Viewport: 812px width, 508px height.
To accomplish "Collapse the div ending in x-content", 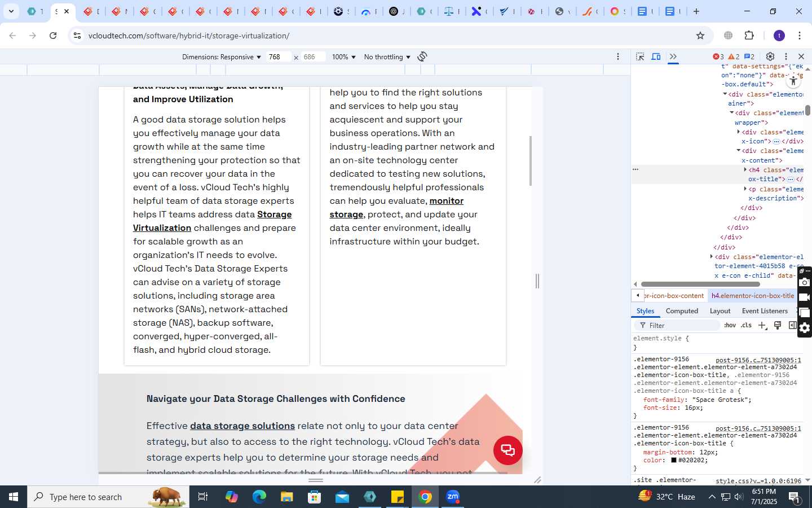I will 739,151.
